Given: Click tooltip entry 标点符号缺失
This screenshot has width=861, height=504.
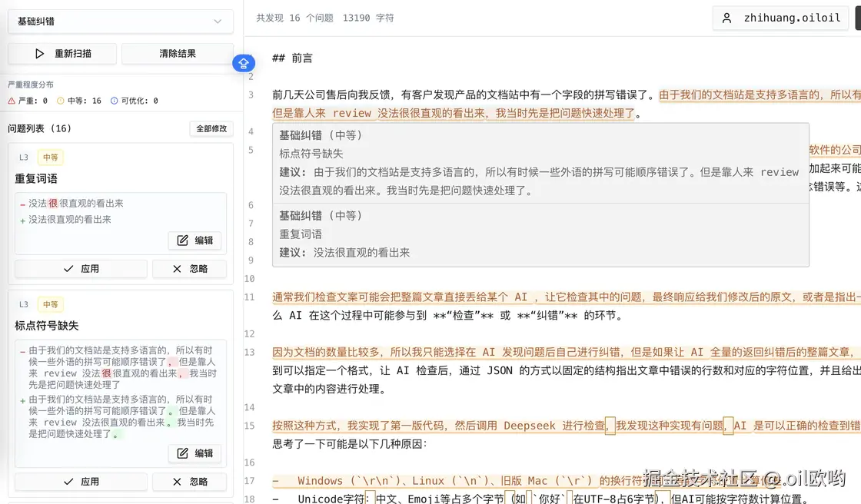Looking at the screenshot, I should point(311,154).
